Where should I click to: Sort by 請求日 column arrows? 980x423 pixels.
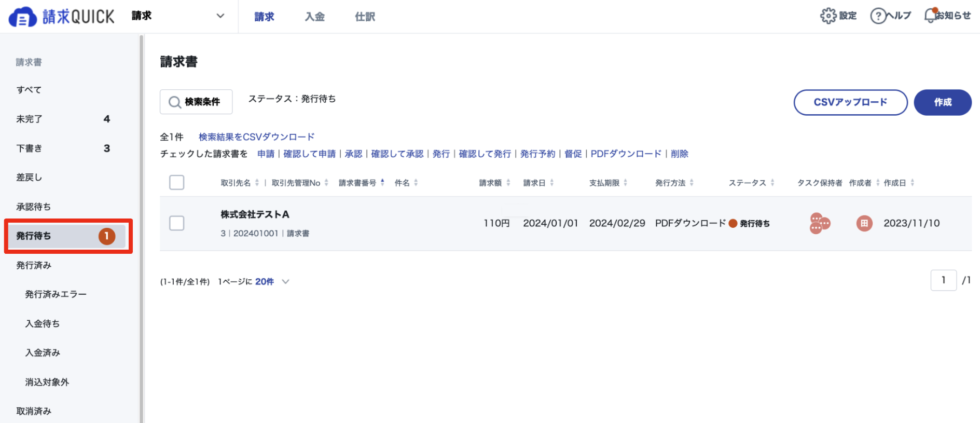[552, 183]
